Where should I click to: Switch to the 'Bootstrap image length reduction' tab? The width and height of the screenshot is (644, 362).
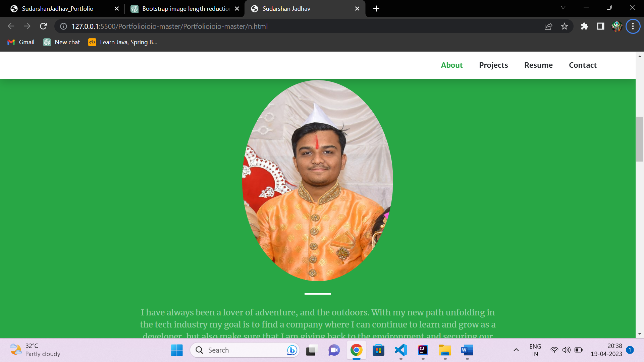click(184, 8)
